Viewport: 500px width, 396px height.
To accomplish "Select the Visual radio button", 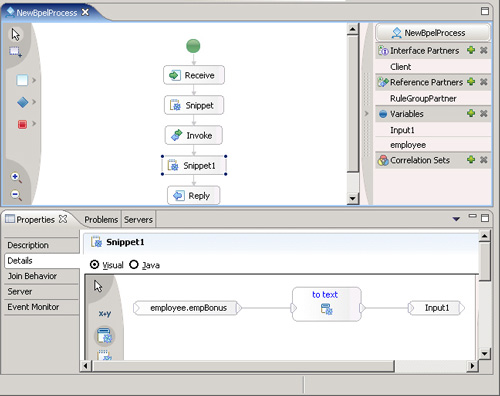I will click(95, 265).
